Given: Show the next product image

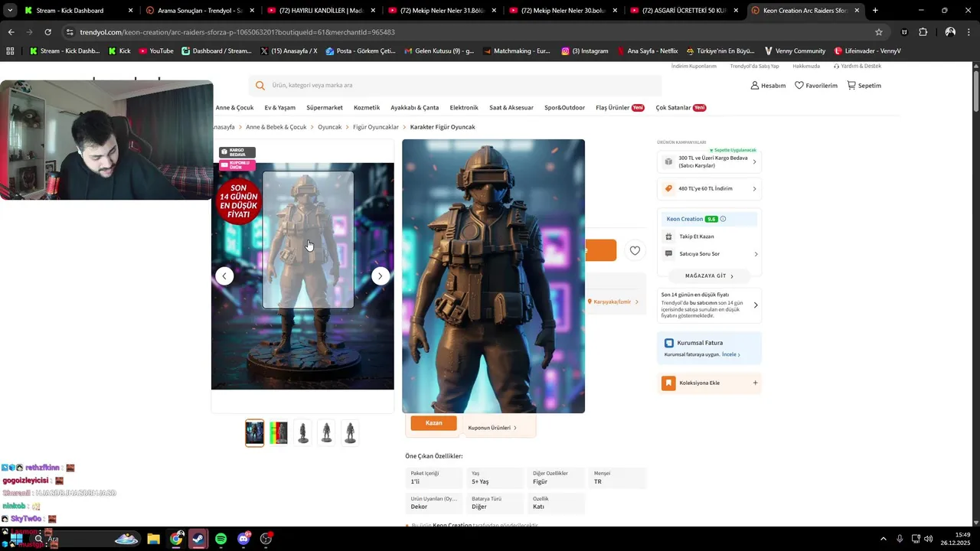Looking at the screenshot, I should tap(381, 276).
